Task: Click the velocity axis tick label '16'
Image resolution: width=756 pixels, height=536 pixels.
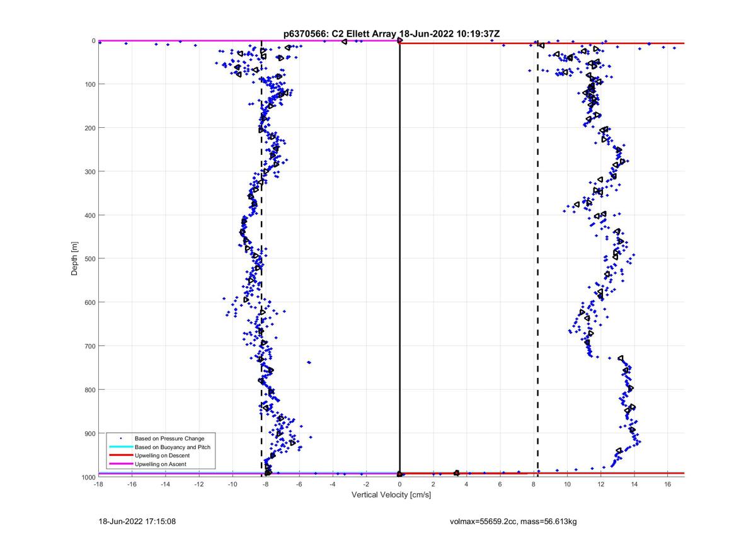Action: [x=668, y=484]
